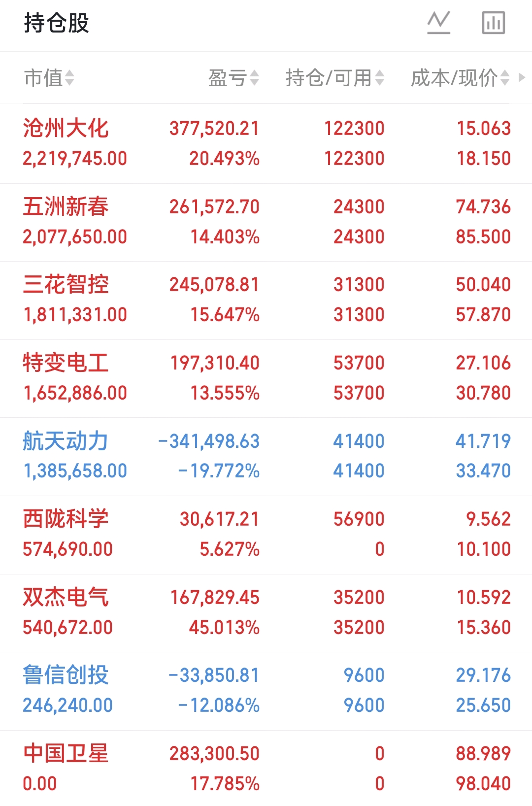The width and height of the screenshot is (532, 806).
Task: Tap the 双杰电气 holding row
Action: tap(266, 613)
